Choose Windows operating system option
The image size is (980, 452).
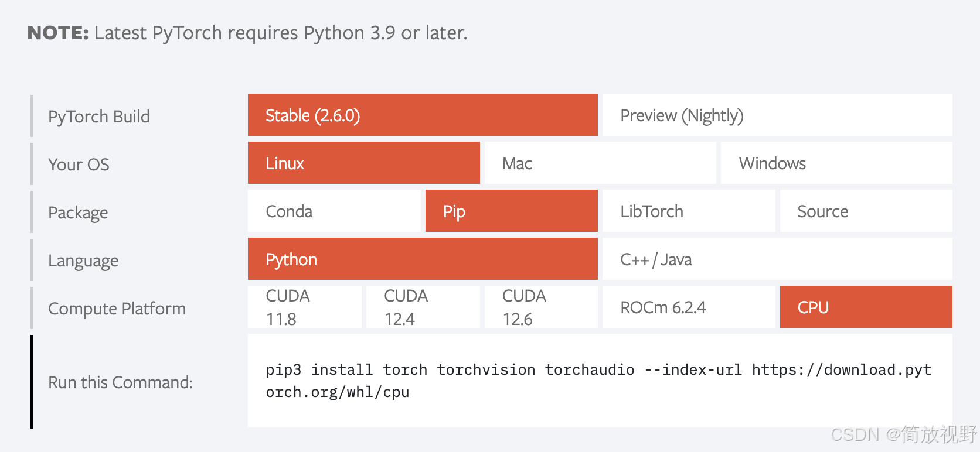coord(836,163)
